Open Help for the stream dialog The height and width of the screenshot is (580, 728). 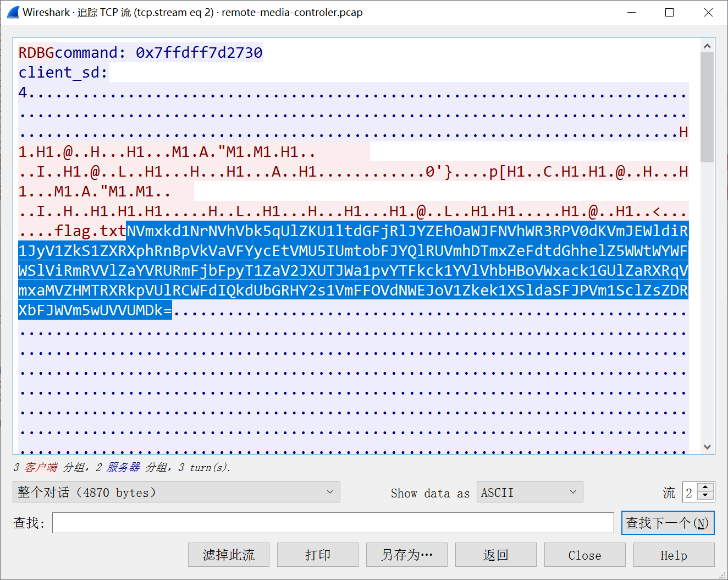[x=674, y=555]
